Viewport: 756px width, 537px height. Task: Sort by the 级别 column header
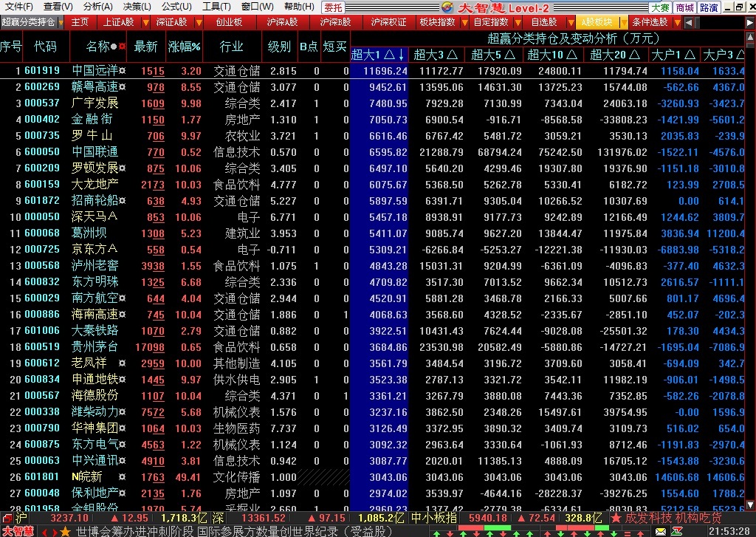tap(279, 47)
